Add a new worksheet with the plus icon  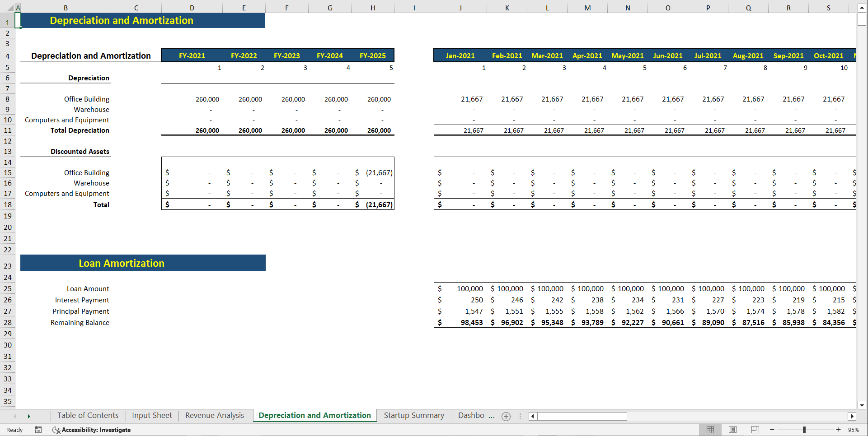[x=506, y=416]
